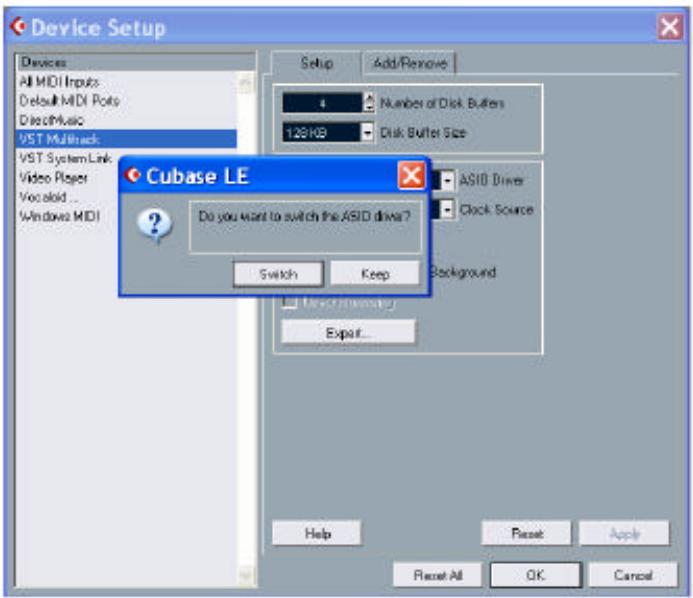Click the Help button
693x598 pixels.
pyautogui.click(x=316, y=533)
